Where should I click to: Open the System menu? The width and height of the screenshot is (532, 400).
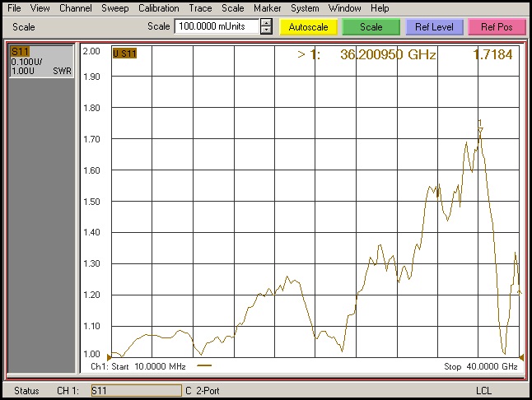click(x=305, y=8)
